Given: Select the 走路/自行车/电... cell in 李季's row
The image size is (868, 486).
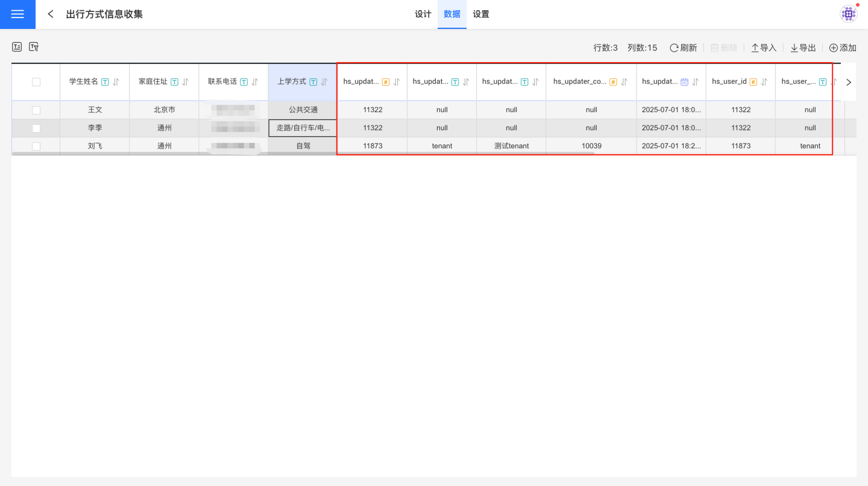Looking at the screenshot, I should pos(303,128).
